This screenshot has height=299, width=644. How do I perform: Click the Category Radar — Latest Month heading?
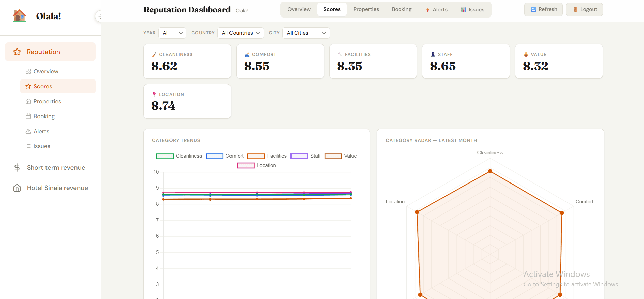tap(431, 140)
